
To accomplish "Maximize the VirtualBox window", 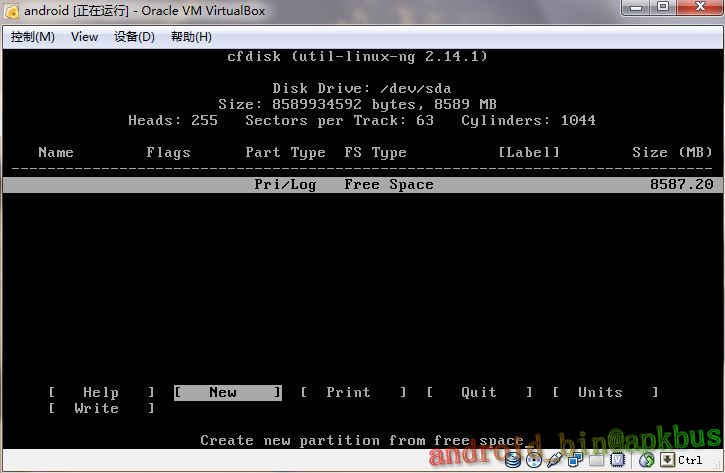I will tap(663, 7).
